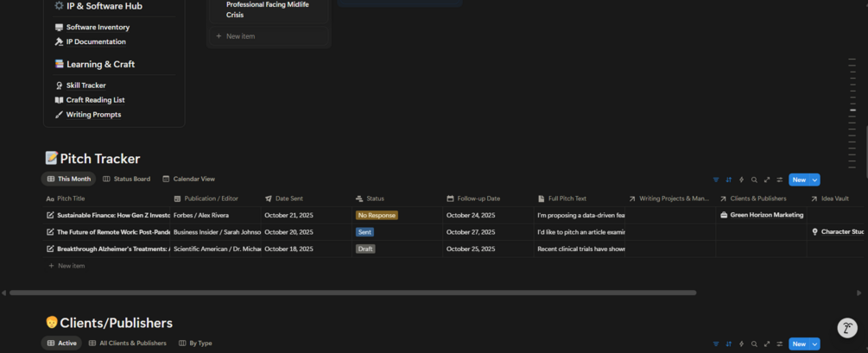Switch to the Calendar View tab
868x353 pixels.
coord(189,180)
